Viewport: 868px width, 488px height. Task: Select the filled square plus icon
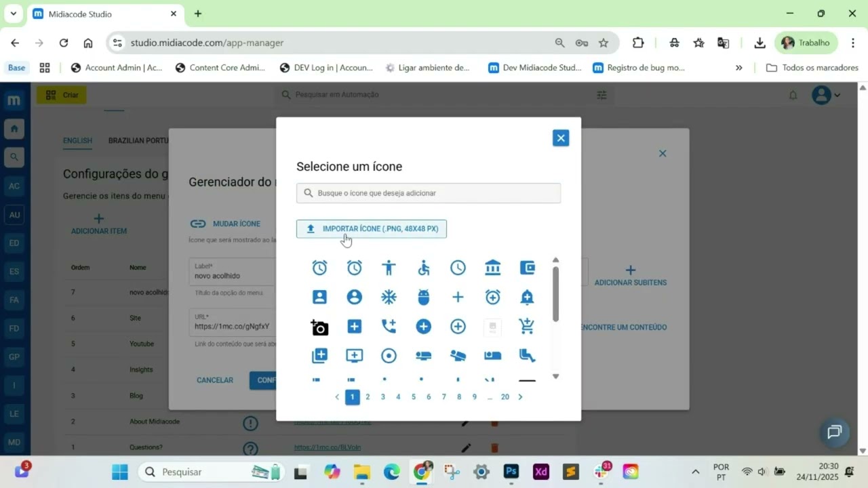point(354,327)
